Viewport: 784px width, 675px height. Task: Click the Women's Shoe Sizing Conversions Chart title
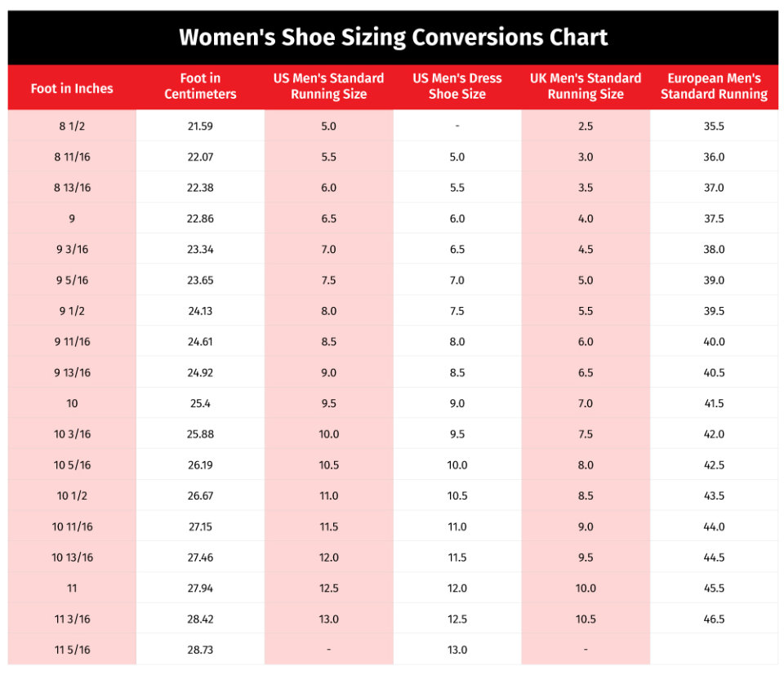[393, 38]
